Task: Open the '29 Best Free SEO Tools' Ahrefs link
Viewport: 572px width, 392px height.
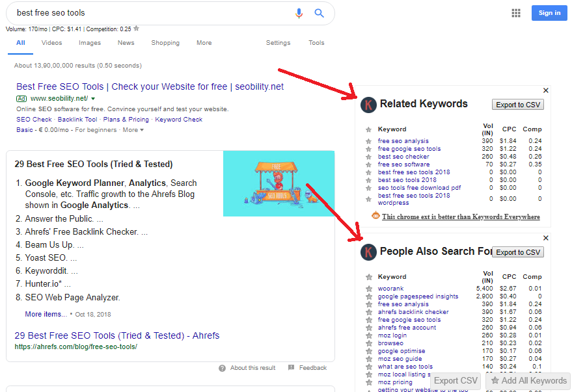Action: coord(117,335)
